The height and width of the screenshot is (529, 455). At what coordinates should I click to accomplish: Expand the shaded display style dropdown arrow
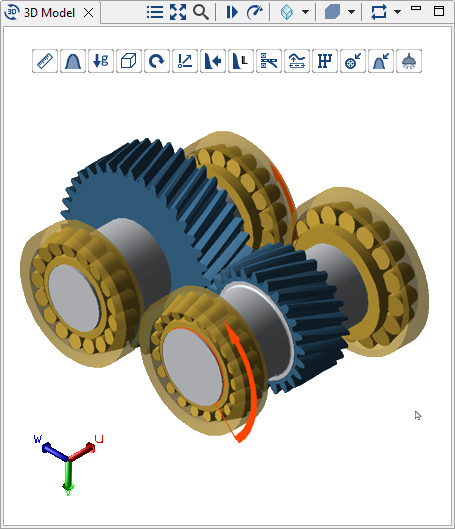tap(351, 12)
